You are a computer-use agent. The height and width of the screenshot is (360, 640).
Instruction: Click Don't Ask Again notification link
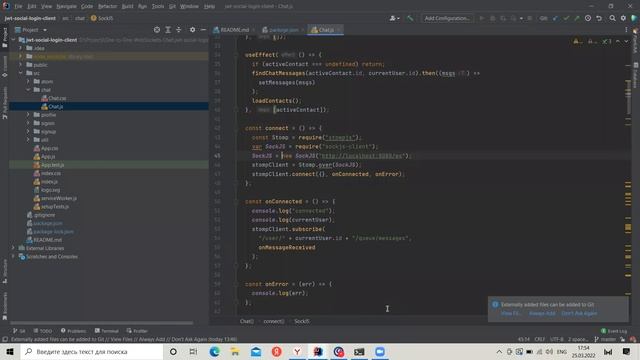[579, 313]
